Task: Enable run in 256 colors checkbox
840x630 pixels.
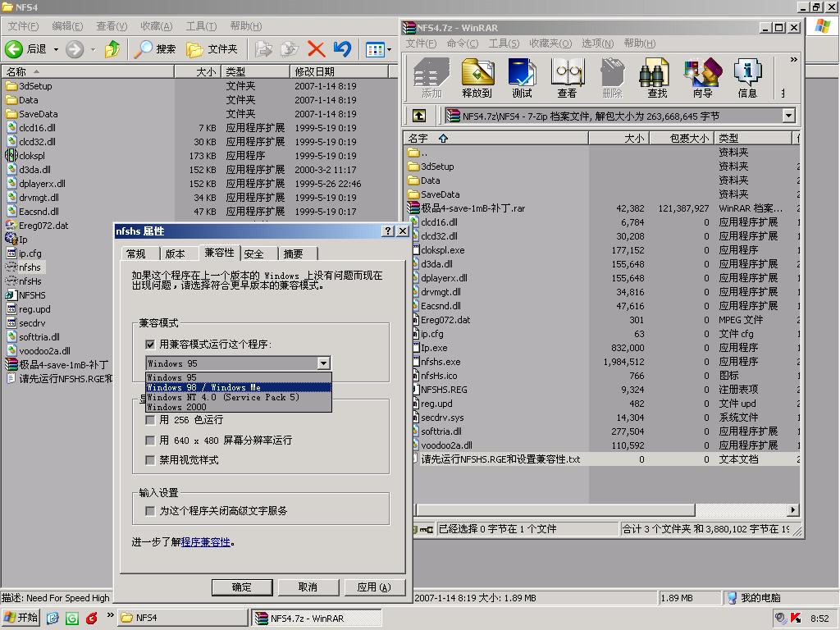Action: [150, 420]
